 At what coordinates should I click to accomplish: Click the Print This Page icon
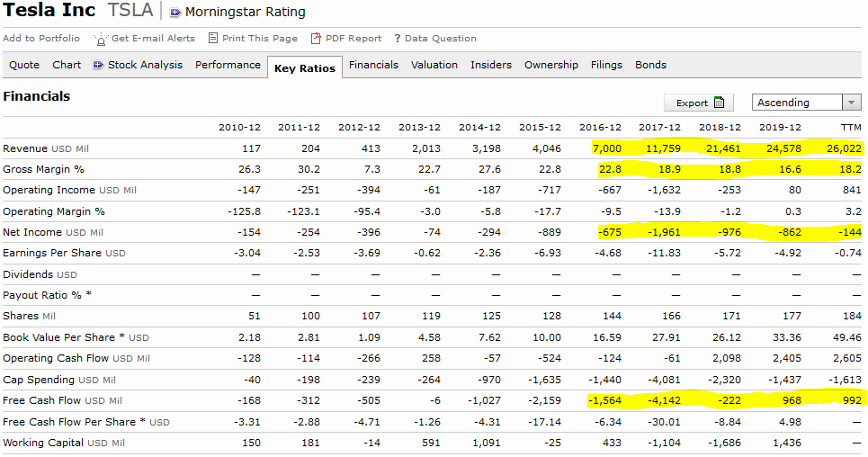(213, 39)
